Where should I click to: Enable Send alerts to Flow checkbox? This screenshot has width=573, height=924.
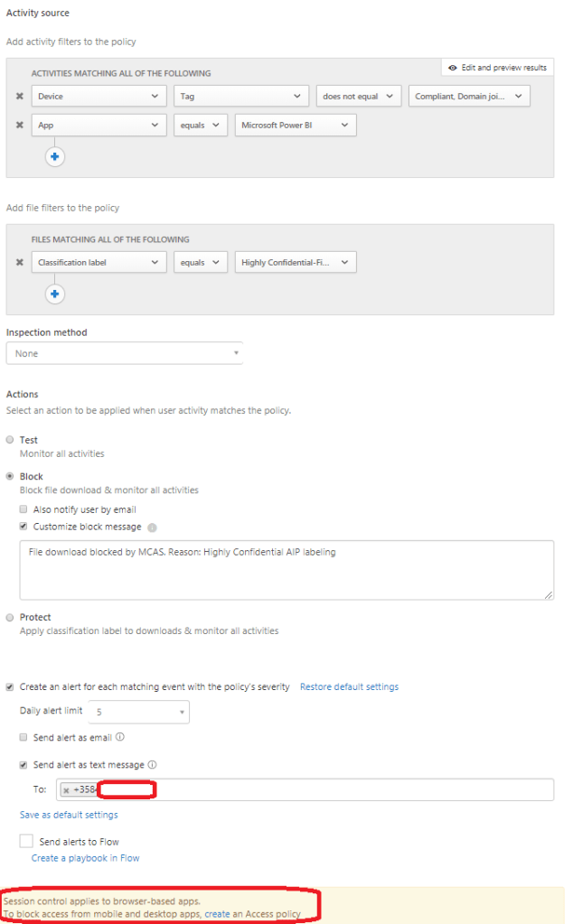[x=26, y=841]
